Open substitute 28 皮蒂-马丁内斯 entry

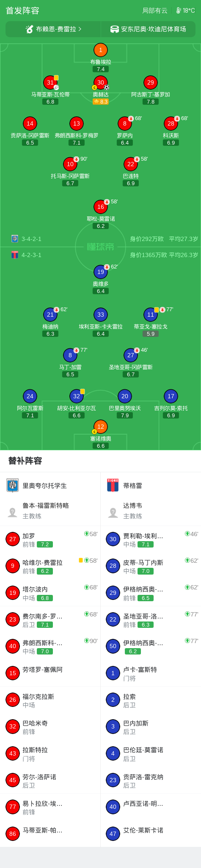151,566
